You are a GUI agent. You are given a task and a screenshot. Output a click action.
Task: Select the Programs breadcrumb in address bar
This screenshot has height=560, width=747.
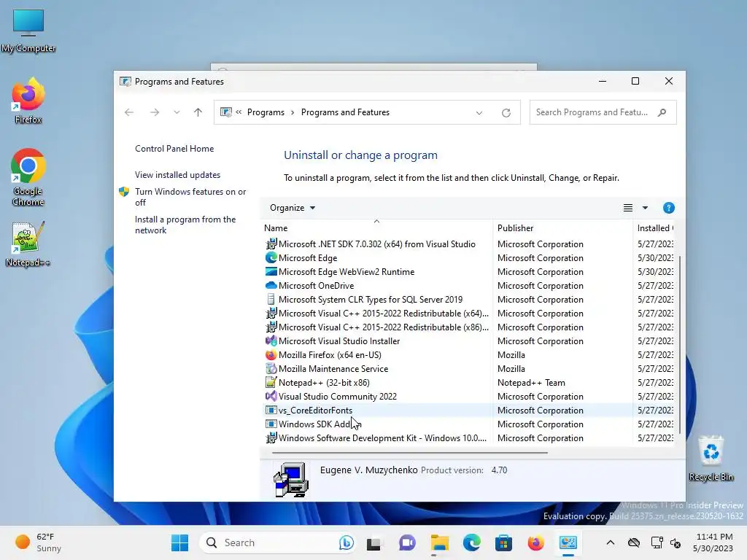point(266,112)
